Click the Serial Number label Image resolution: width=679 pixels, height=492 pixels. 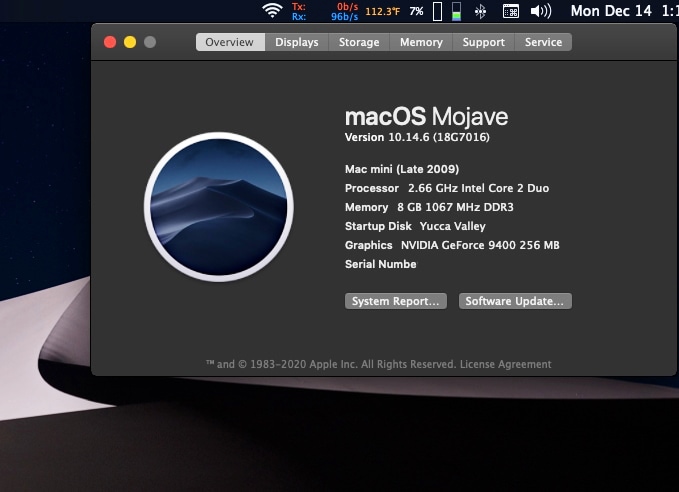coord(381,264)
